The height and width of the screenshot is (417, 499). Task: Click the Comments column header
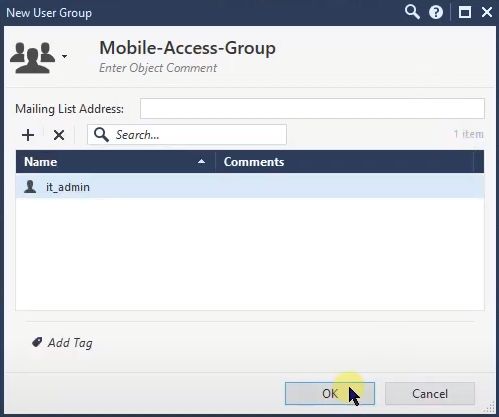pyautogui.click(x=345, y=162)
